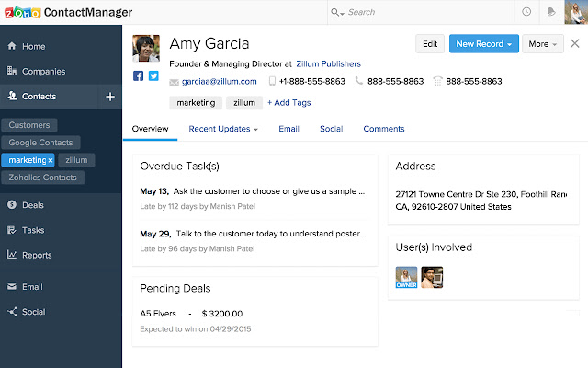Select the Zoholics Contacts filter tag

(43, 178)
